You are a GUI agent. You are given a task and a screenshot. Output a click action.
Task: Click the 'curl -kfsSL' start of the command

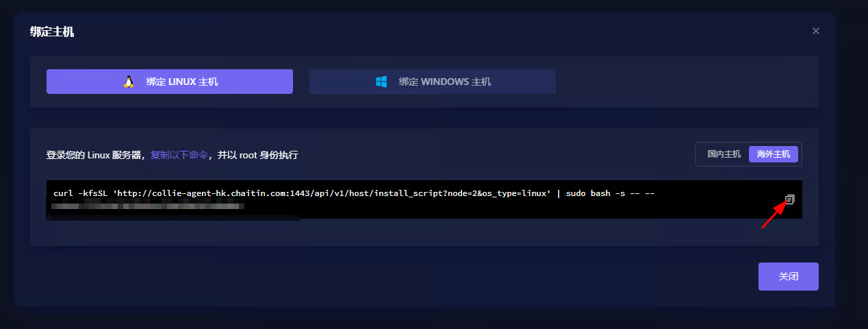78,193
